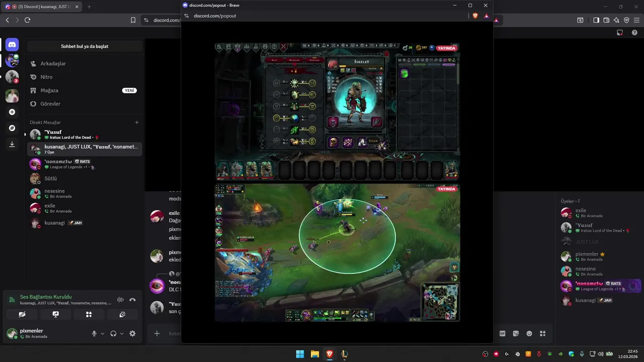Screen dimensions: 644x362
Task: Select member kusanagi in Üyeler list
Action: 600,301
